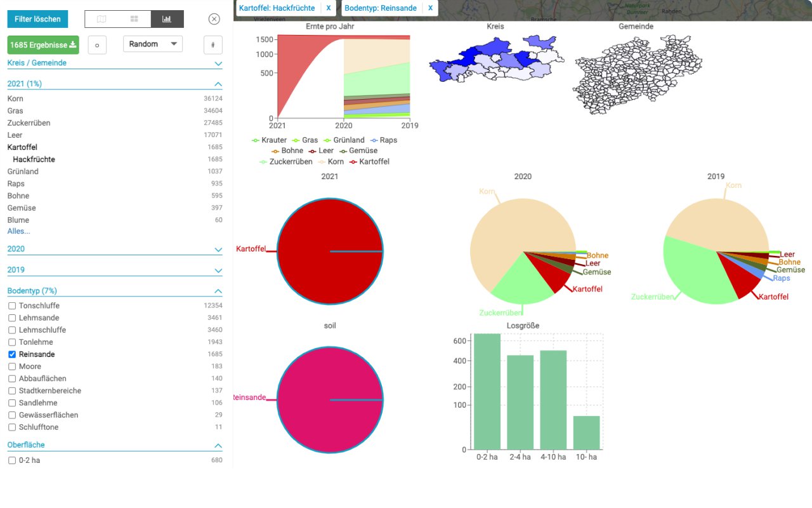Image resolution: width=812 pixels, height=508 pixels.
Task: Collapse the Oberfläche section
Action: tap(115, 445)
